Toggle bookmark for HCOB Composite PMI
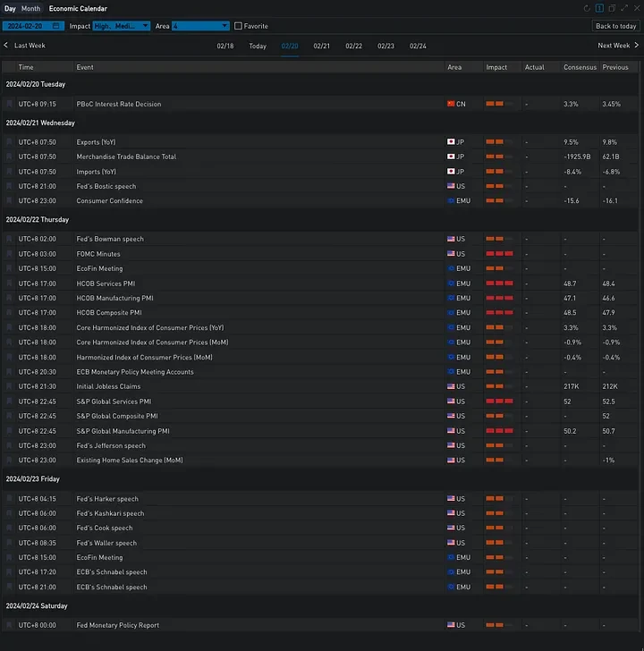Viewport: 644px width, 651px height. click(10, 313)
